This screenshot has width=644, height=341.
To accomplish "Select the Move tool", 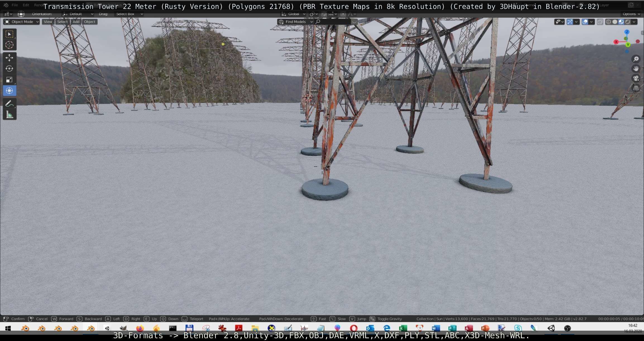I will click(9, 58).
